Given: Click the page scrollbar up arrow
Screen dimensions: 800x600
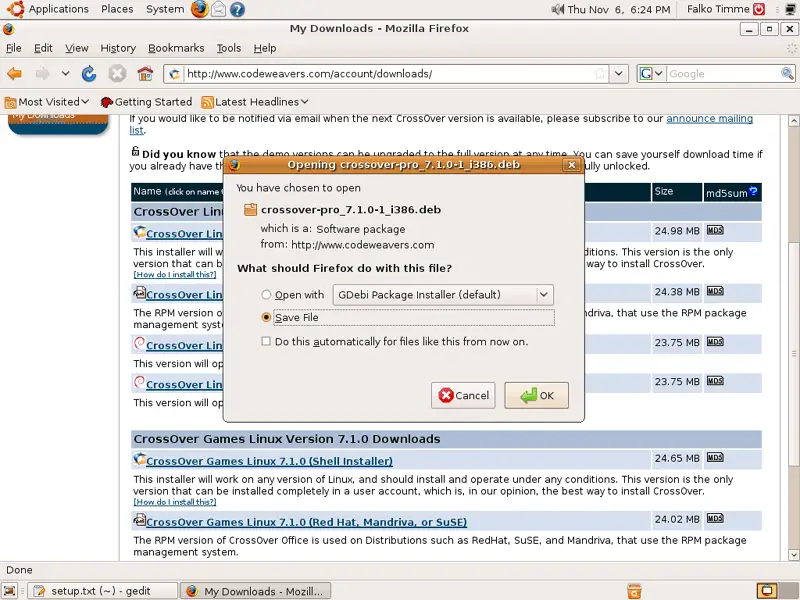Looking at the screenshot, I should click(793, 121).
